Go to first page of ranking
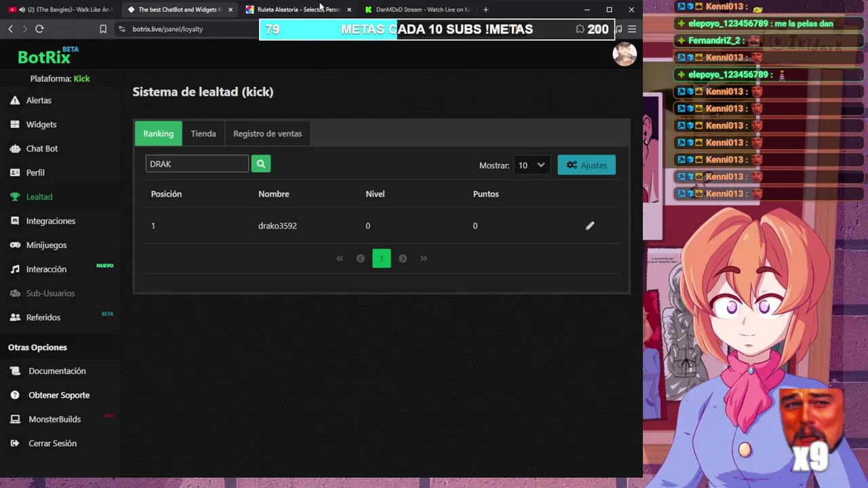This screenshot has height=488, width=868. (340, 258)
